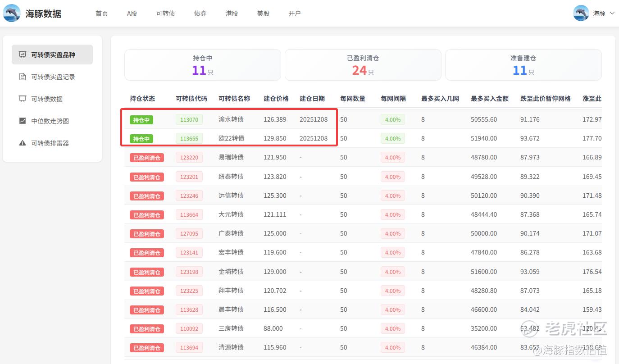Screen dimensions: 619x364
Task: Click bond code 123220
Action: (x=189, y=157)
